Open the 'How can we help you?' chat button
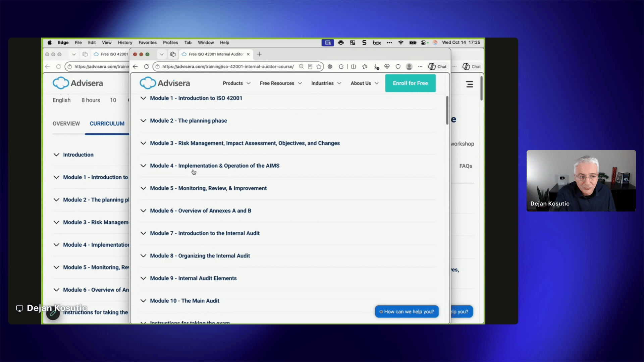Viewport: 644px width, 362px height. click(x=407, y=312)
